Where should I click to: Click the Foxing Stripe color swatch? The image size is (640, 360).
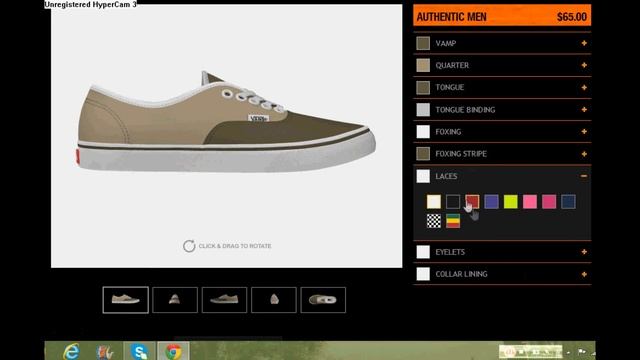click(423, 154)
